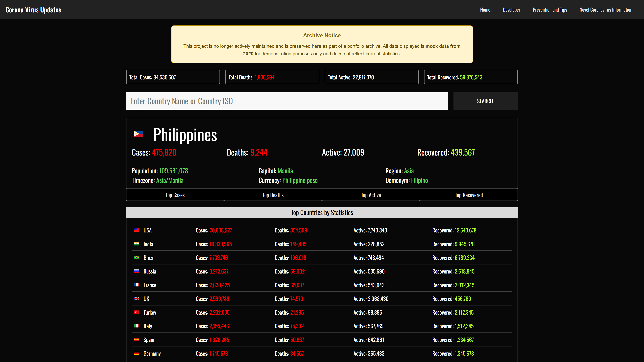
Task: Click the Philippines flag icon
Action: [x=138, y=134]
